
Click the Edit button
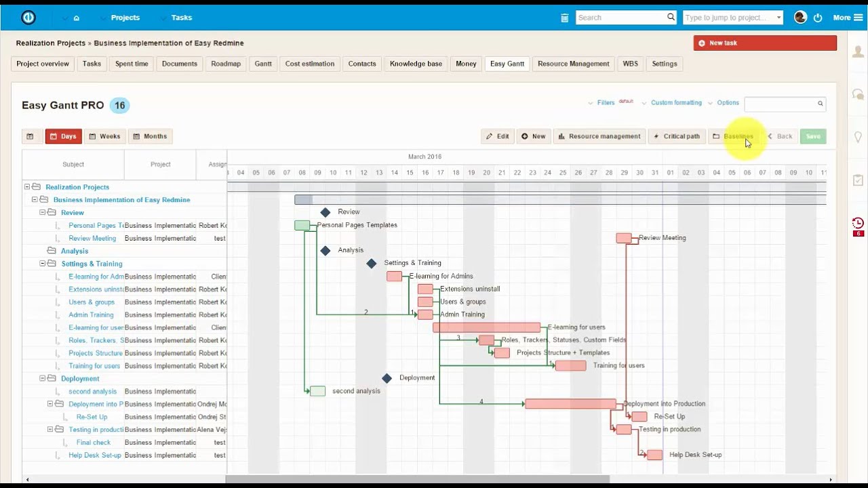498,136
